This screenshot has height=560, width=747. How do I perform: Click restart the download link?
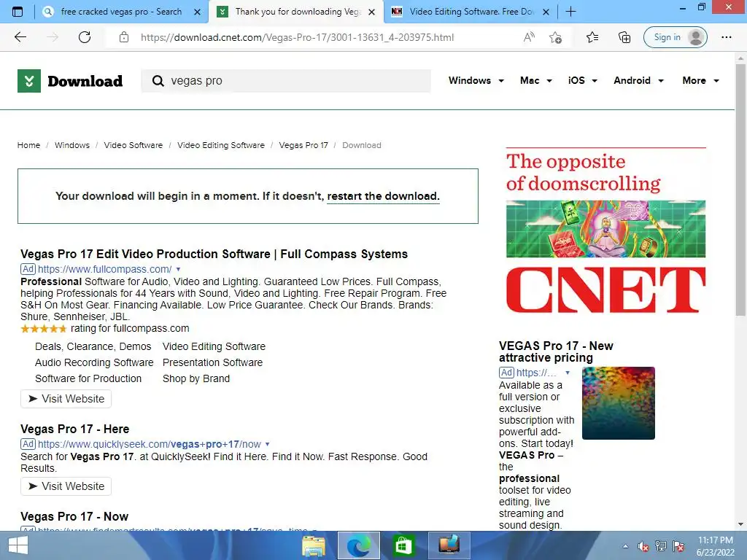coord(383,196)
